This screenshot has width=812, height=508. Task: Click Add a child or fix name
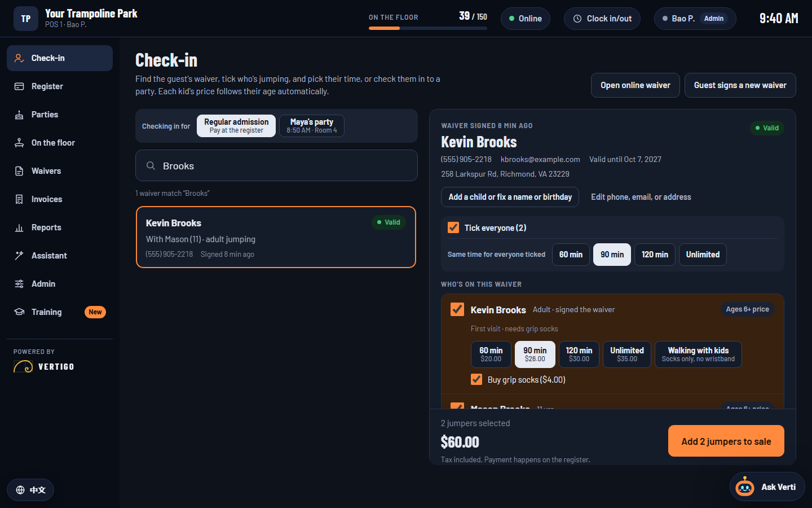point(510,197)
